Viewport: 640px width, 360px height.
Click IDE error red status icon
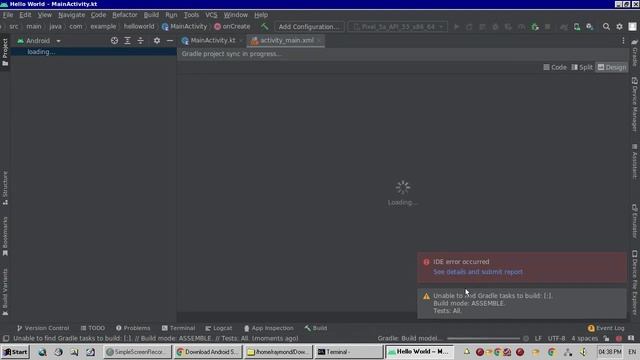(x=619, y=338)
